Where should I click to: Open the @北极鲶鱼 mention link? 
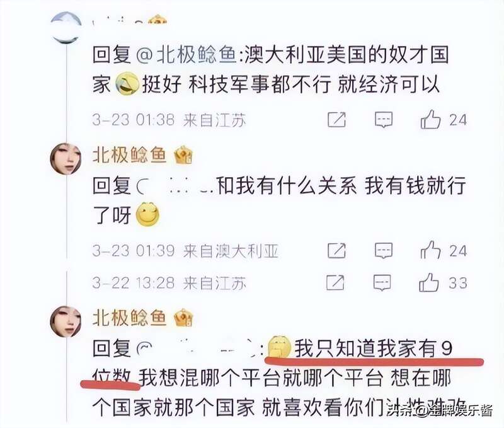click(186, 54)
